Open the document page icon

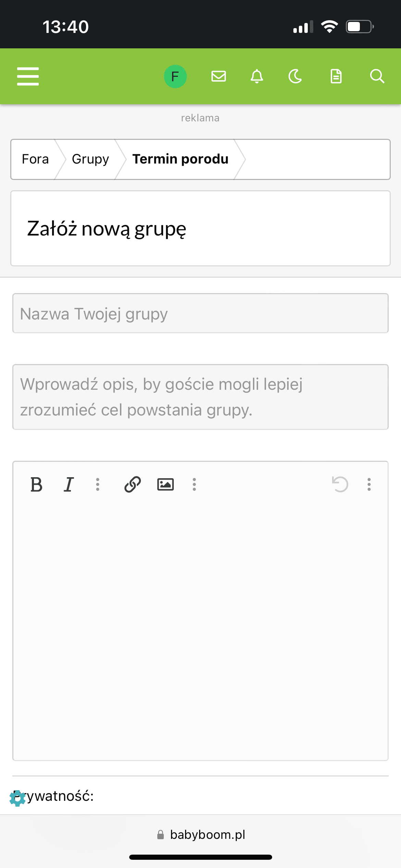point(336,76)
